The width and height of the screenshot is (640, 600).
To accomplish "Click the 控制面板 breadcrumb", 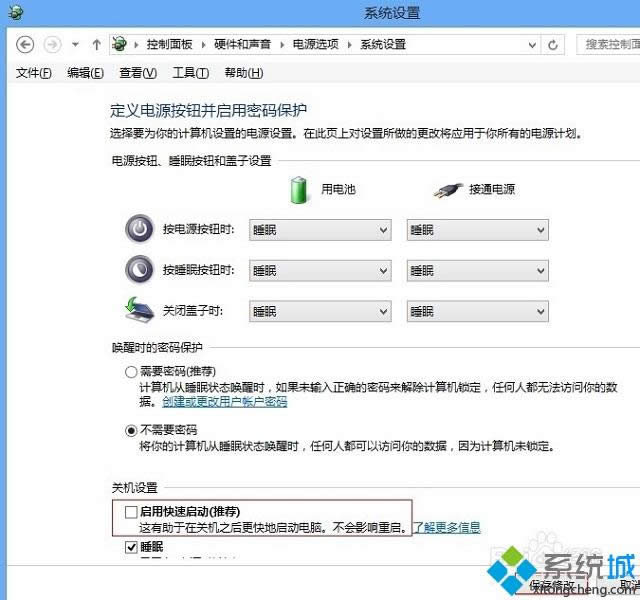I will pos(169,44).
